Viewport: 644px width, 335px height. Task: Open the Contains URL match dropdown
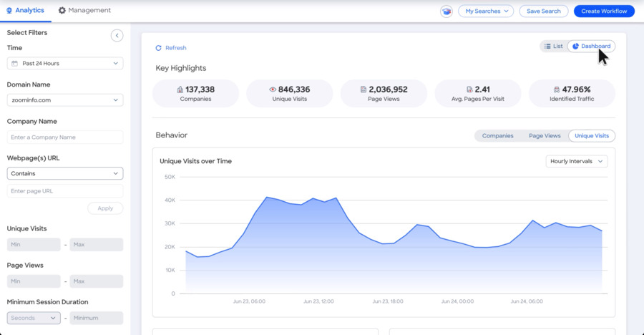click(x=65, y=173)
